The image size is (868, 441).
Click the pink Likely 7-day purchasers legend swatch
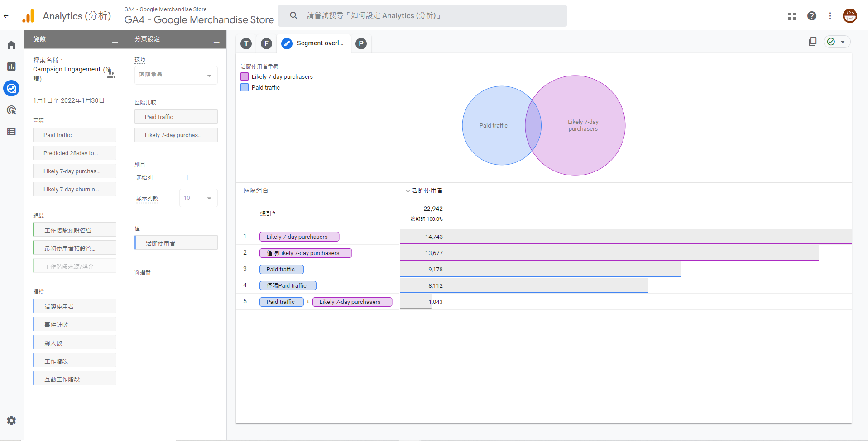pyautogui.click(x=245, y=76)
